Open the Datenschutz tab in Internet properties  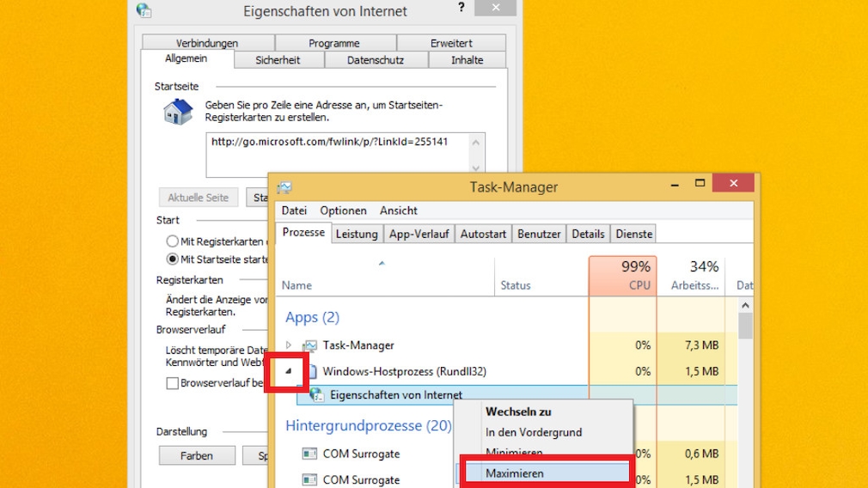(x=376, y=60)
